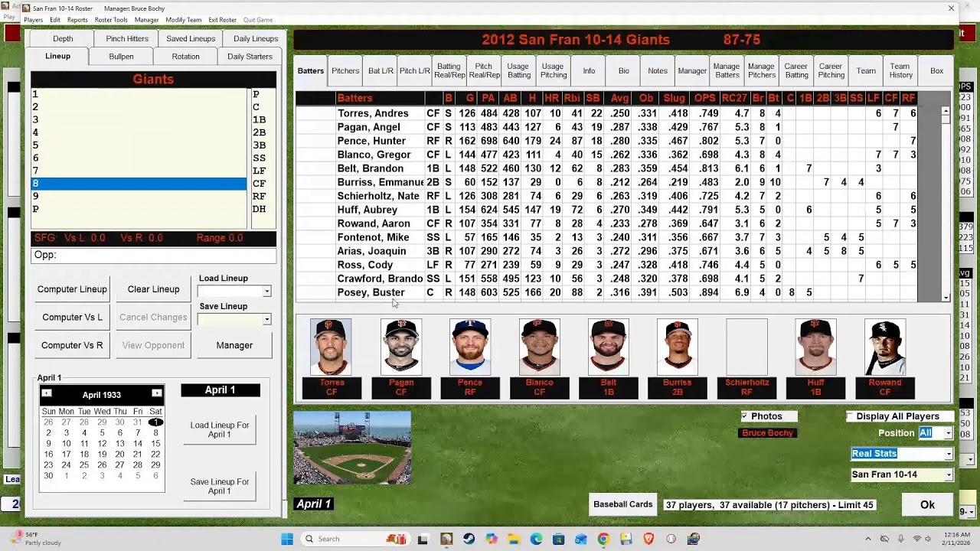
Task: Click Load Lineup For April 1
Action: 220,430
